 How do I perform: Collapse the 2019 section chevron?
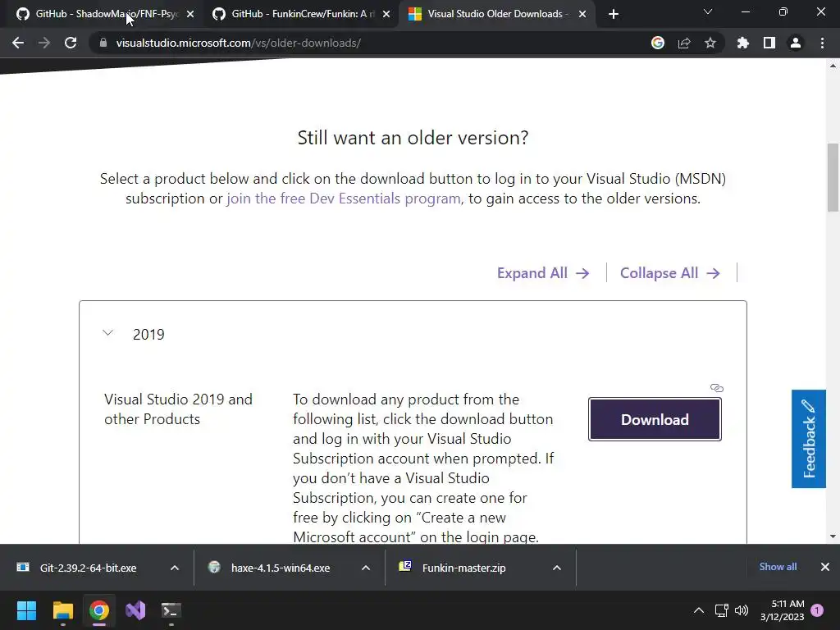tap(107, 333)
